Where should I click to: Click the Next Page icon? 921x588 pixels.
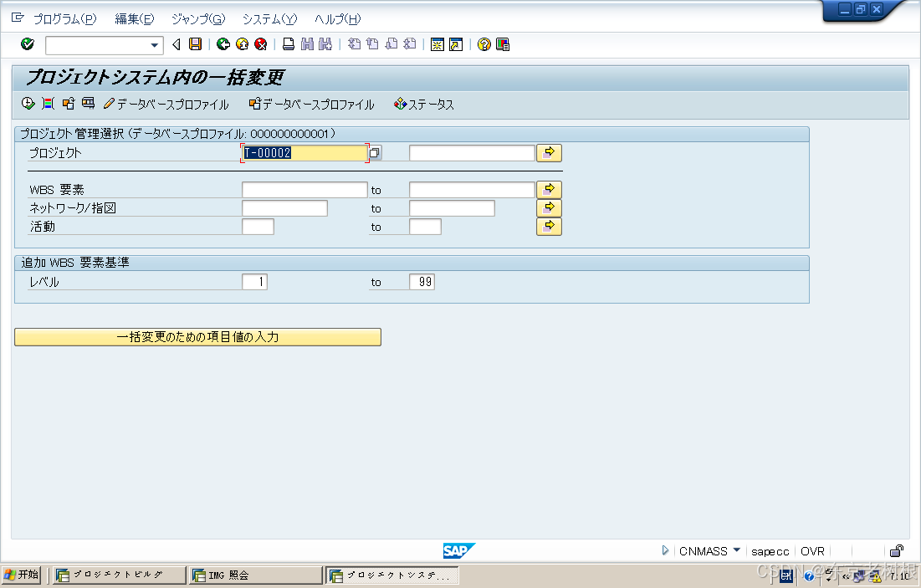click(391, 44)
